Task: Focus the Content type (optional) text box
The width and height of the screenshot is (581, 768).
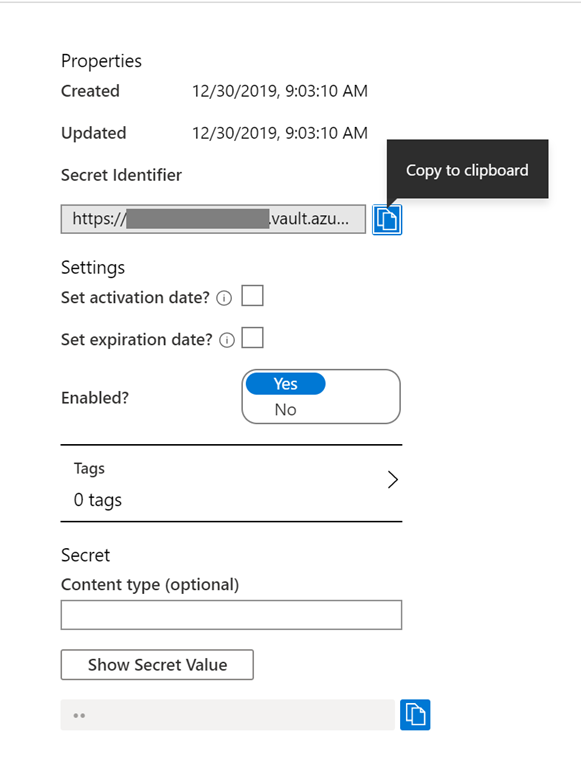Action: coord(231,615)
